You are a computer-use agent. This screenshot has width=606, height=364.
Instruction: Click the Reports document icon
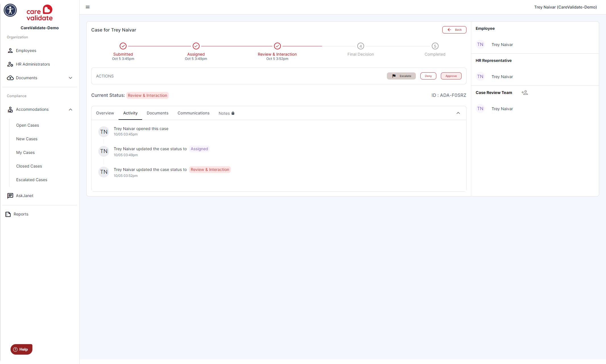(x=8, y=214)
